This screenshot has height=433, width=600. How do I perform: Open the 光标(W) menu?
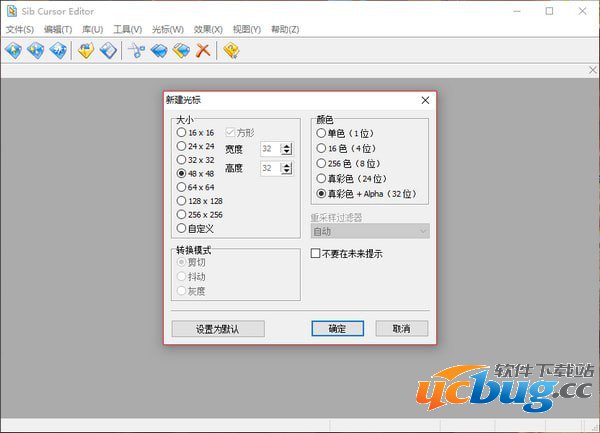coord(168,29)
